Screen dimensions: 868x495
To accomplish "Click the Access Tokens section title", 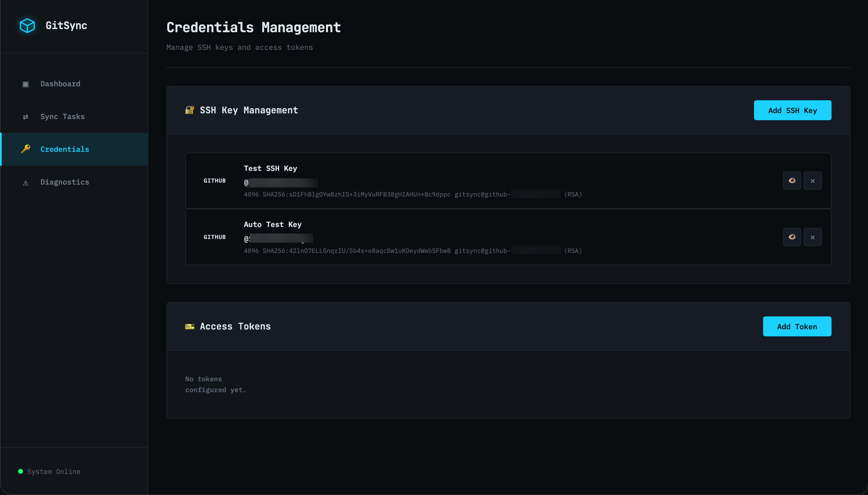I will click(x=235, y=326).
